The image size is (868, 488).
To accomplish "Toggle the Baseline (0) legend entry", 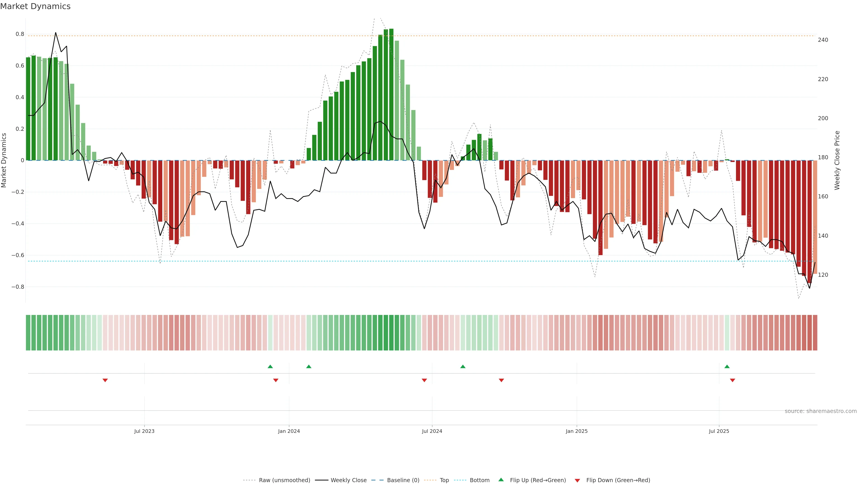I will coord(403,480).
